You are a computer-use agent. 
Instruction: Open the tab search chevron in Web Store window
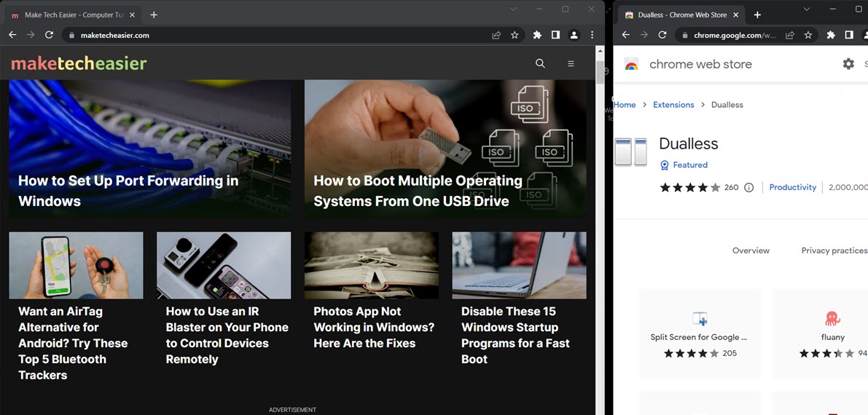pos(807,9)
